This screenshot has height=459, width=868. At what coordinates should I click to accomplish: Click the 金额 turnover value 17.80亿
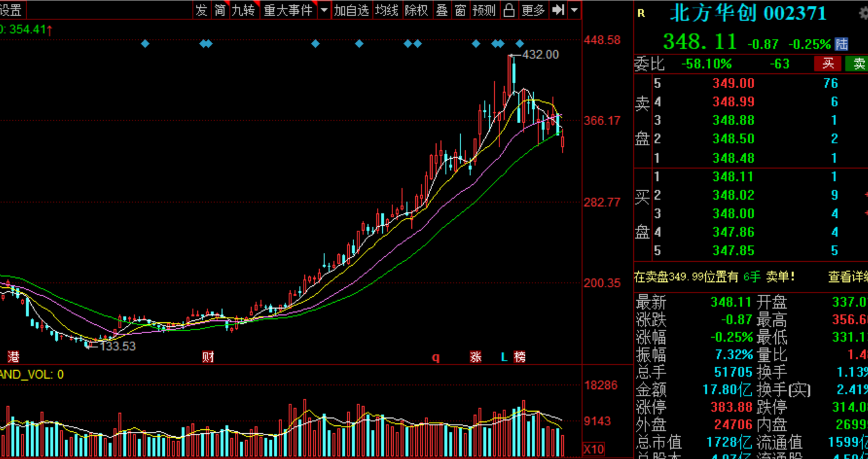click(x=728, y=390)
